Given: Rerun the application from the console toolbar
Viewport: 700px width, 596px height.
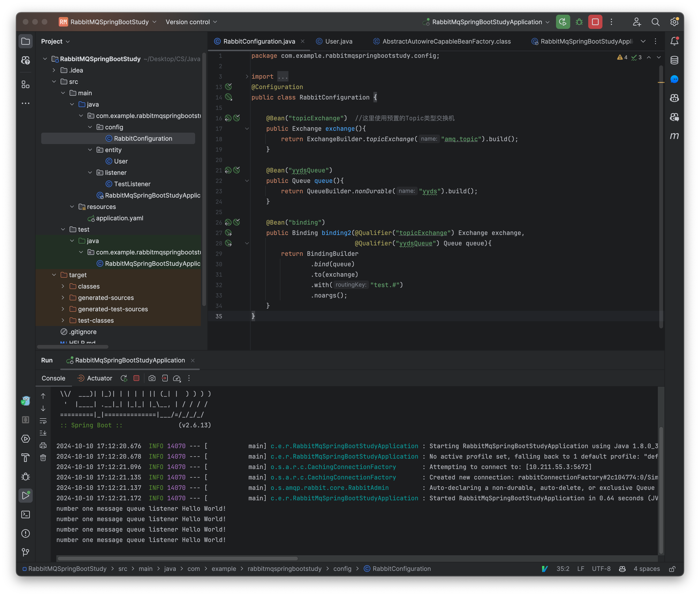Looking at the screenshot, I should coord(124,378).
